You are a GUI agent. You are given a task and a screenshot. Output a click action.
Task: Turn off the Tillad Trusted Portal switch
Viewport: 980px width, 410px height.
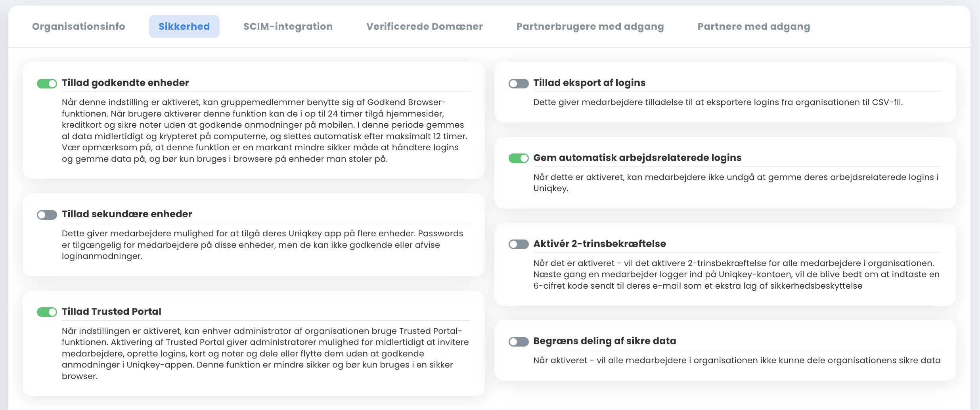[47, 312]
